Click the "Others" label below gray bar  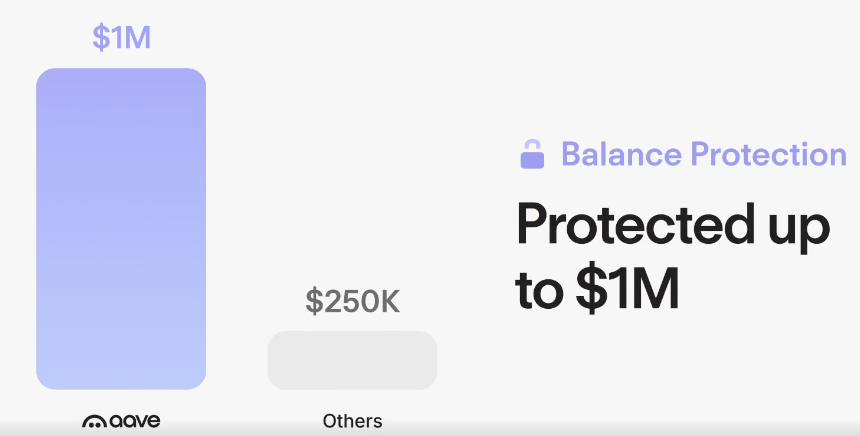pos(352,421)
